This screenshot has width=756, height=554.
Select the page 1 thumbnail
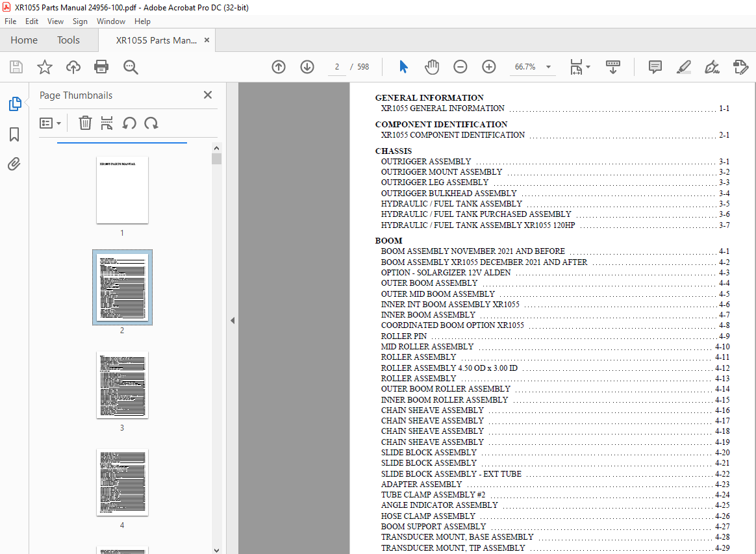(x=122, y=190)
